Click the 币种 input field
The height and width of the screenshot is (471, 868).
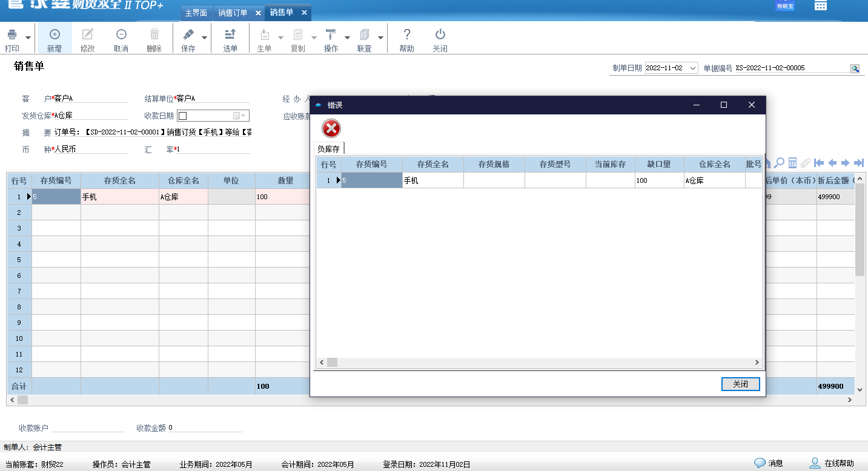pyautogui.click(x=91, y=149)
